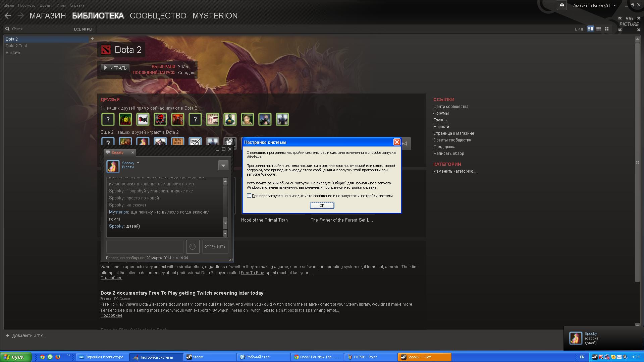Click Изменить категорию link
The width and height of the screenshot is (644, 362).
coord(454,171)
